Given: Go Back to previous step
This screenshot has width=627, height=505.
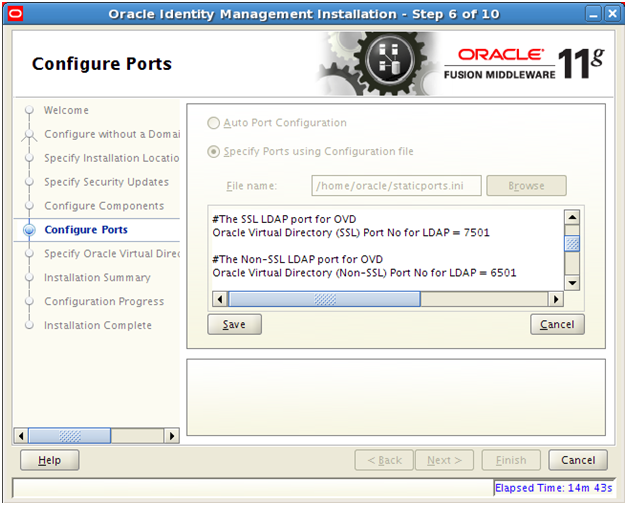Looking at the screenshot, I should coord(384,460).
